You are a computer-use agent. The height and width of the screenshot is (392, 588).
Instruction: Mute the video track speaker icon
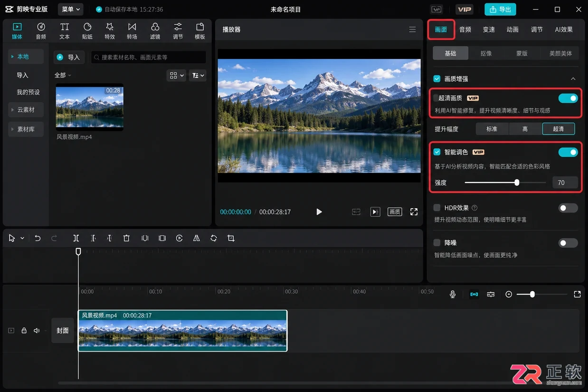click(37, 330)
